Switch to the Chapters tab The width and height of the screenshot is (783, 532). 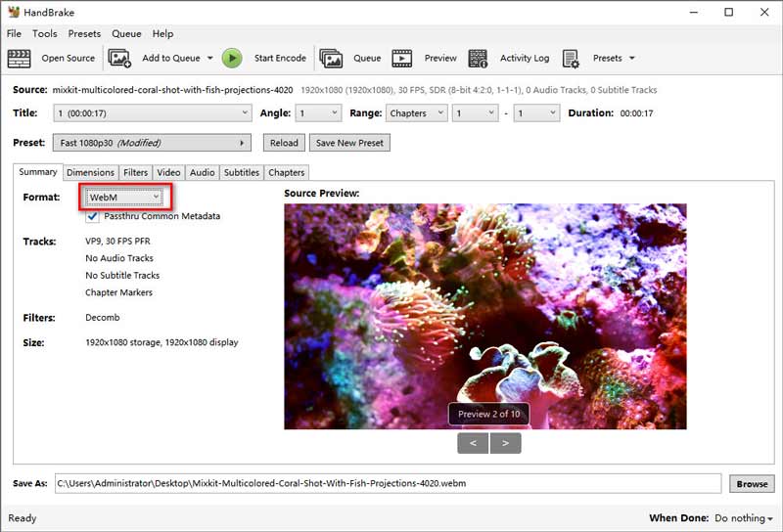point(286,172)
